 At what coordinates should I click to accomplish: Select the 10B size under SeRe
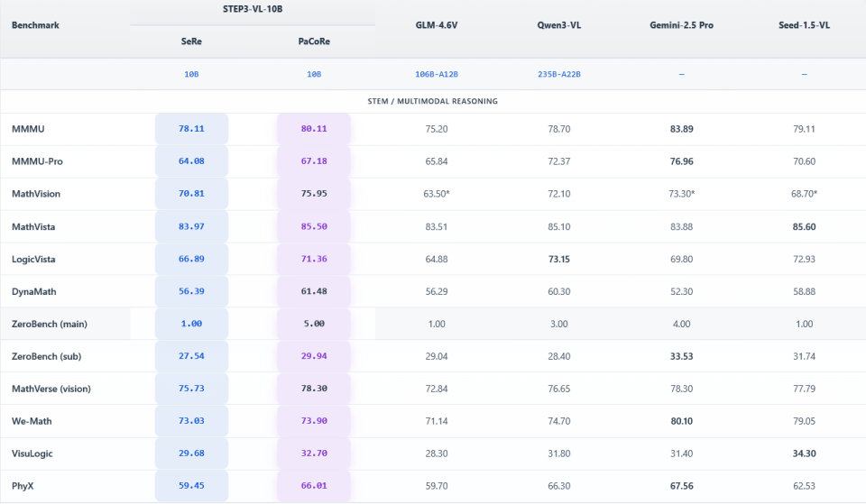click(x=191, y=74)
